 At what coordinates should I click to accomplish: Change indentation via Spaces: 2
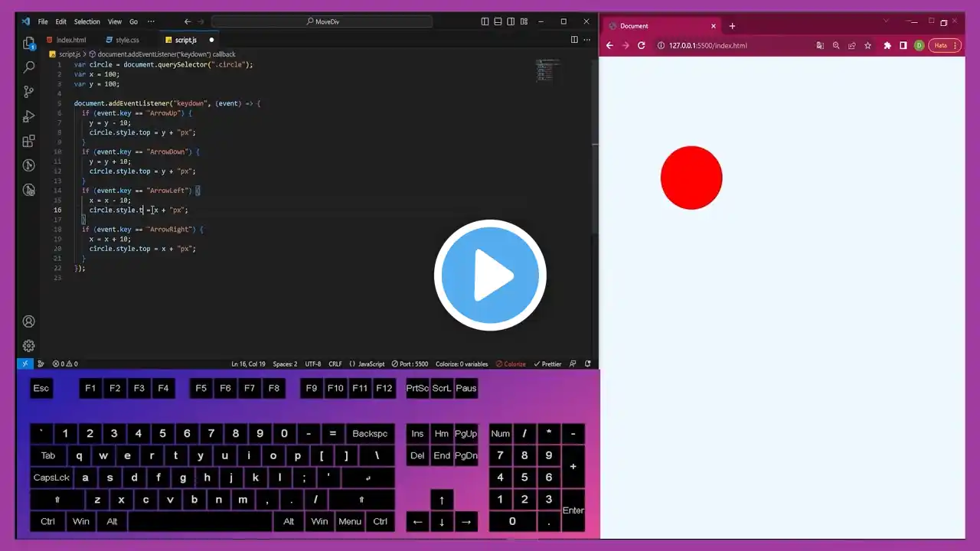(285, 364)
